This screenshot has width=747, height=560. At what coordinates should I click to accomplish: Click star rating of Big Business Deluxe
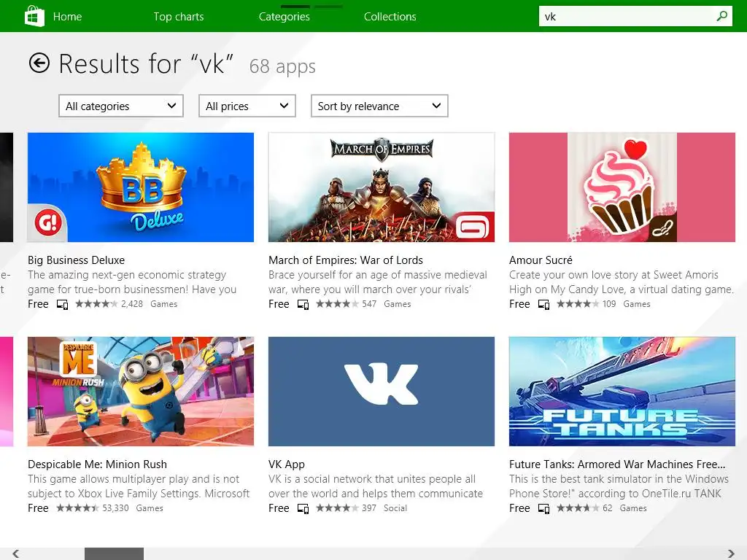pos(97,304)
